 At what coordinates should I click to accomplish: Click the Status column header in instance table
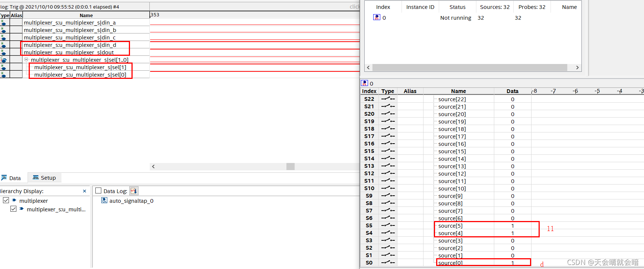pyautogui.click(x=457, y=7)
